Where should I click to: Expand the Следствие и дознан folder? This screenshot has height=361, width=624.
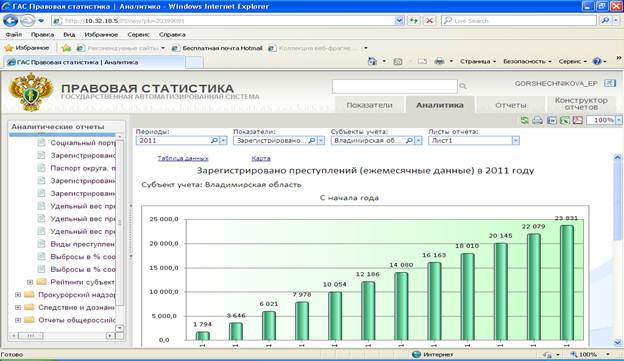tap(18, 308)
